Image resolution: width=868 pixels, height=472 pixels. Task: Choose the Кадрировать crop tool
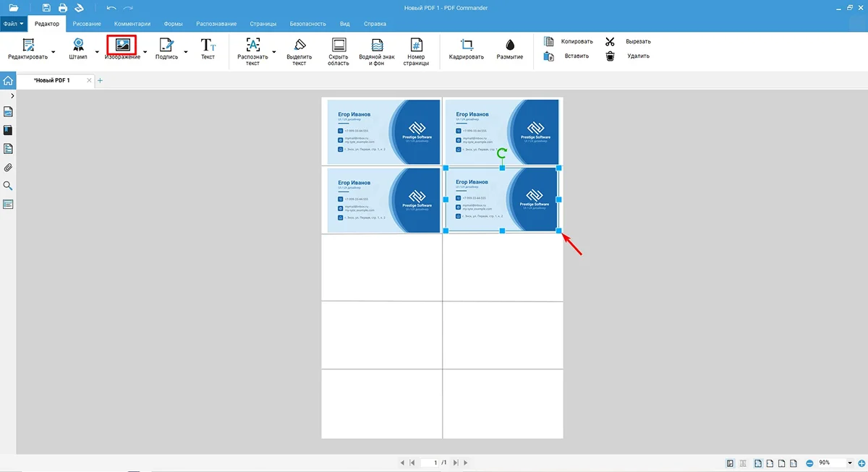point(466,45)
